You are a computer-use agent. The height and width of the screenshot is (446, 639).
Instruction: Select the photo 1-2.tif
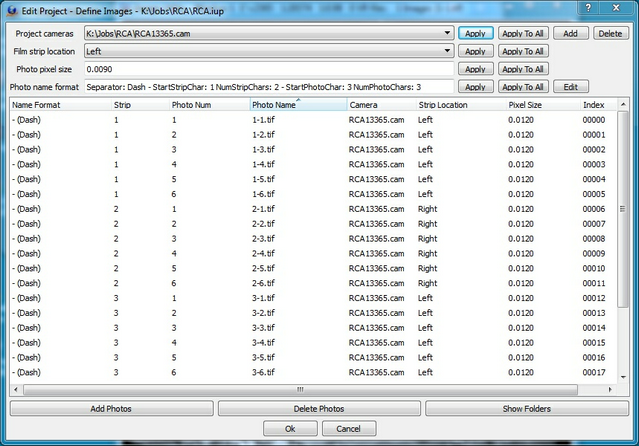click(263, 135)
